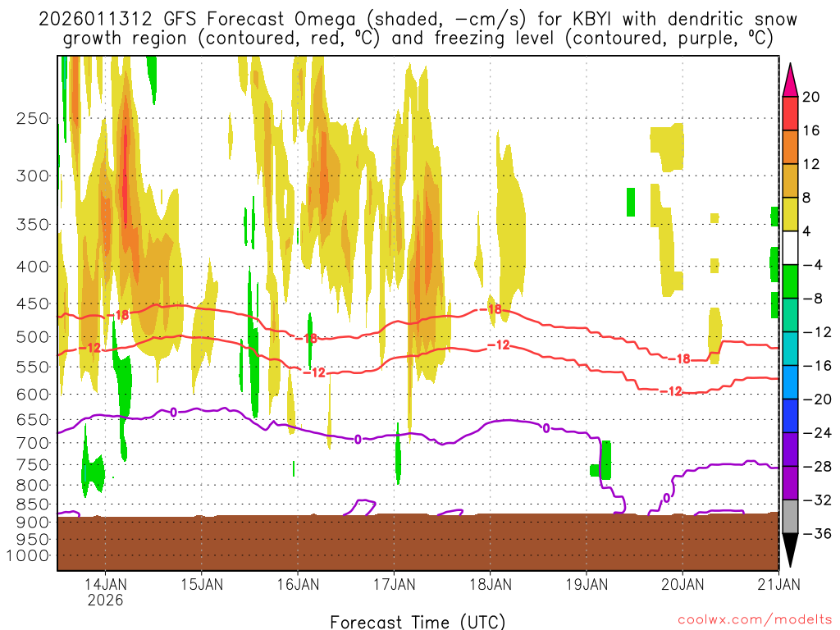Select the sea-green colorbar swatch between -12 and -8

coord(790,315)
